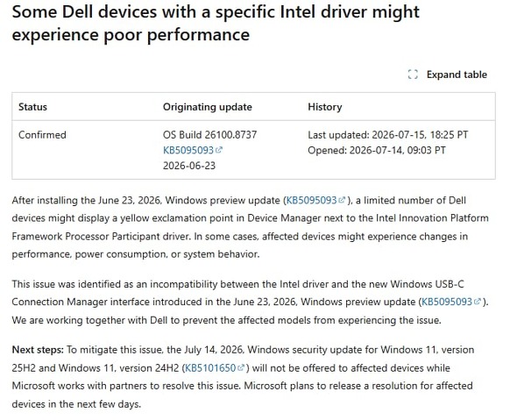517x420 pixels.
Task: Click the Expand table button label
Action: click(457, 75)
